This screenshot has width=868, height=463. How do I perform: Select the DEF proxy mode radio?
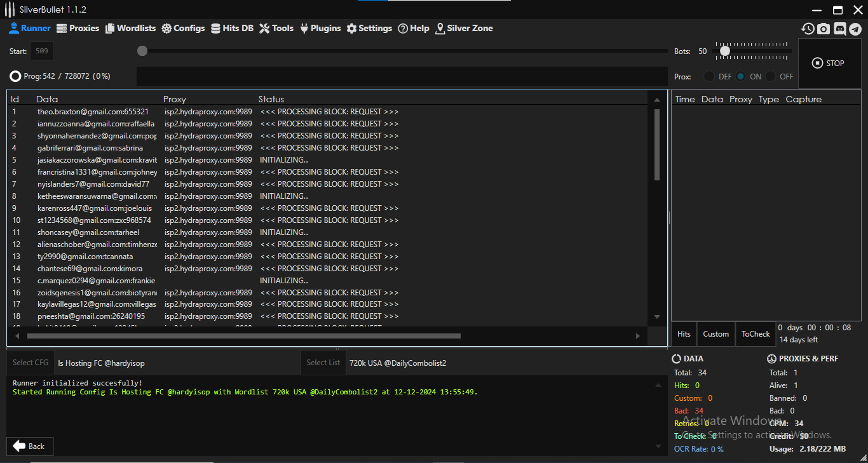[x=709, y=76]
